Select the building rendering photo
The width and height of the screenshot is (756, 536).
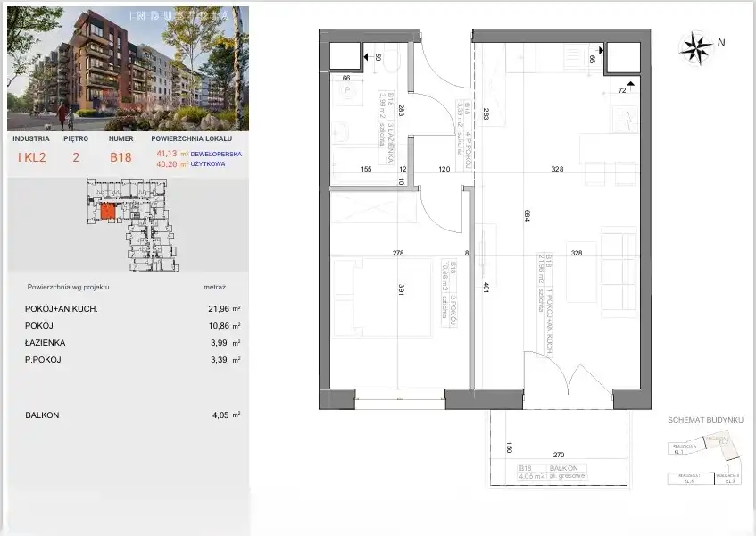pyautogui.click(x=125, y=67)
